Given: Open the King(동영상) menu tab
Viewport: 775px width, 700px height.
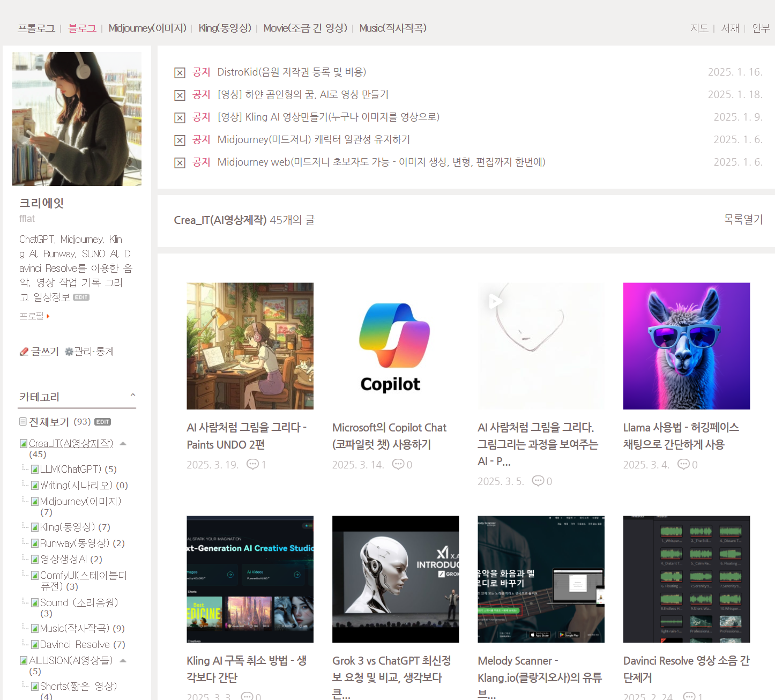Looking at the screenshot, I should (x=225, y=28).
